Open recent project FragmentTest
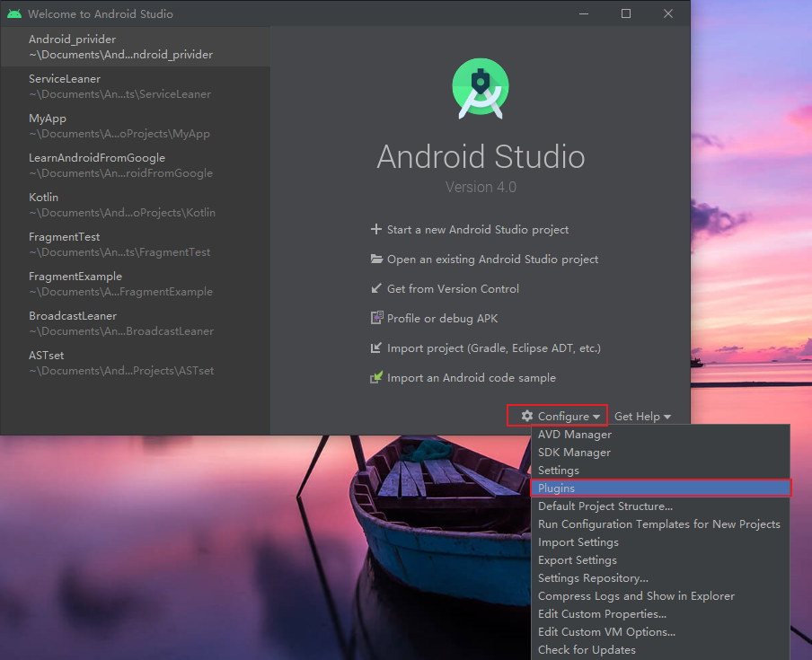812x660 pixels. [135, 244]
